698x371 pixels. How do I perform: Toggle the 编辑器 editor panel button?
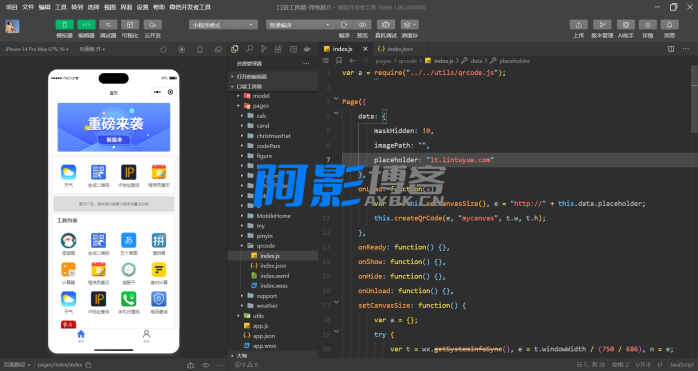coord(86,25)
